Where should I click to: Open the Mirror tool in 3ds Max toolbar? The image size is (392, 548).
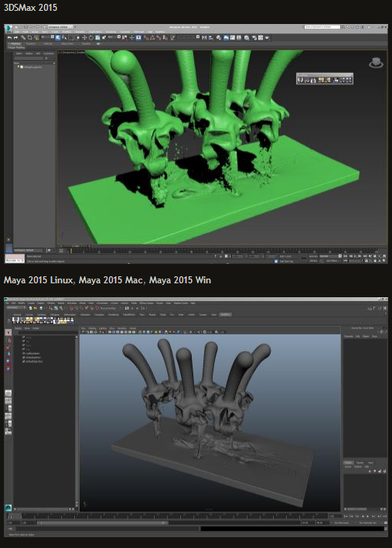[x=204, y=37]
